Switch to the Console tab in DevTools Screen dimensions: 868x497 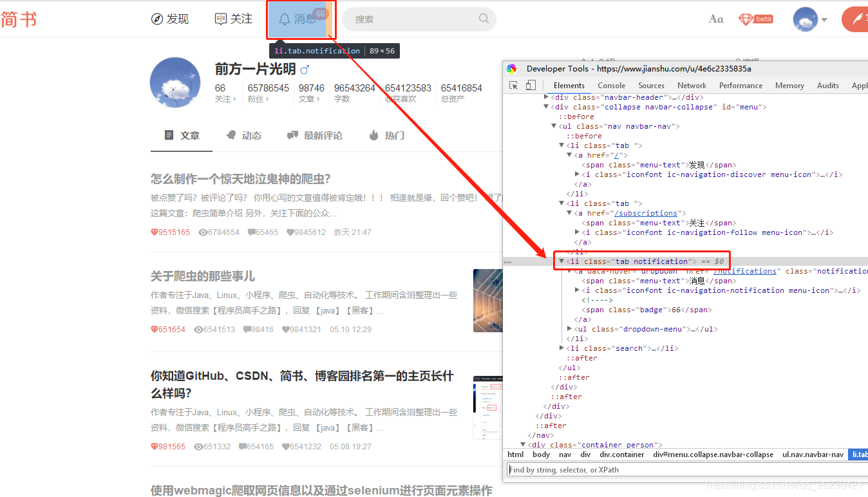[610, 85]
